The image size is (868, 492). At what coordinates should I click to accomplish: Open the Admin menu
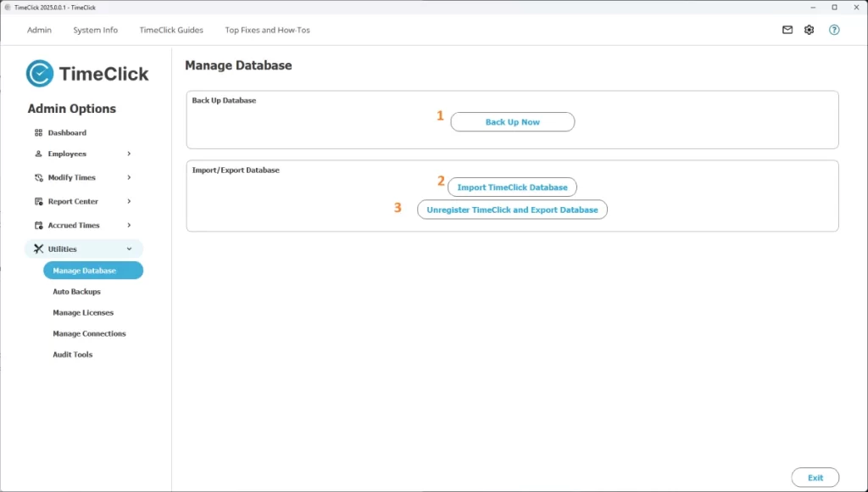click(x=39, y=30)
